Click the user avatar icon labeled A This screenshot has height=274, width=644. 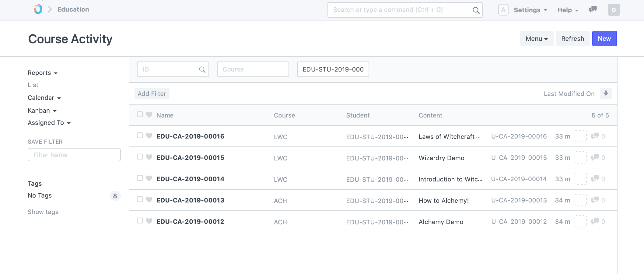tap(503, 10)
